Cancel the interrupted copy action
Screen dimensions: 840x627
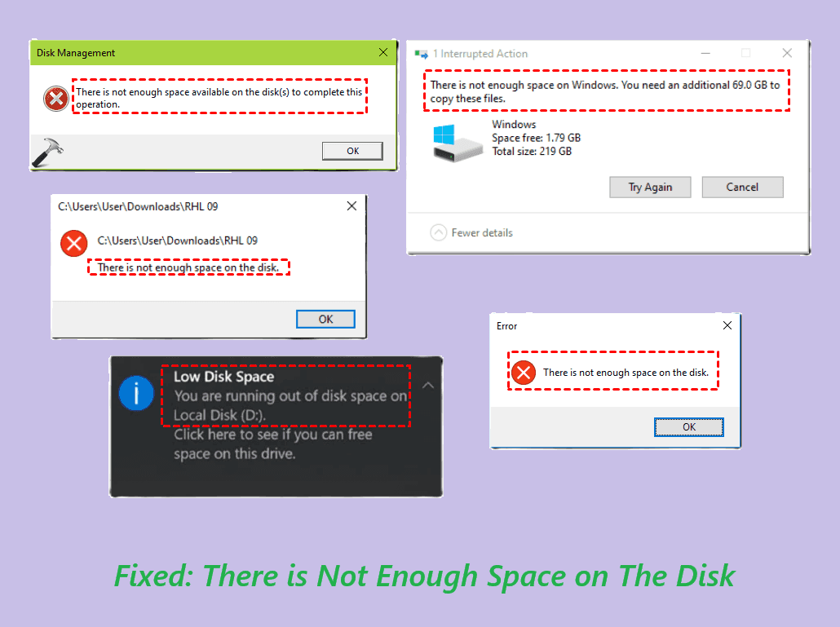pos(742,188)
